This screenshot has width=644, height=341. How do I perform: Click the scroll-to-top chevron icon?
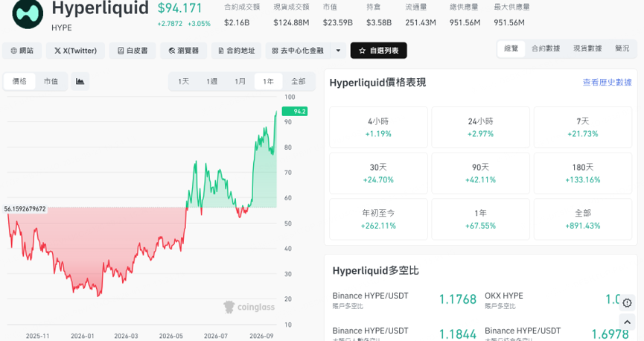coord(627,322)
